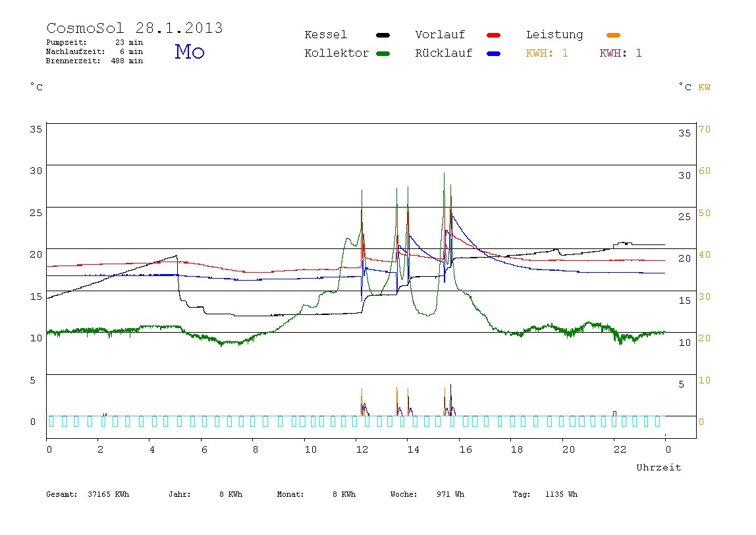Click the Kessel legend label

pyautogui.click(x=325, y=35)
